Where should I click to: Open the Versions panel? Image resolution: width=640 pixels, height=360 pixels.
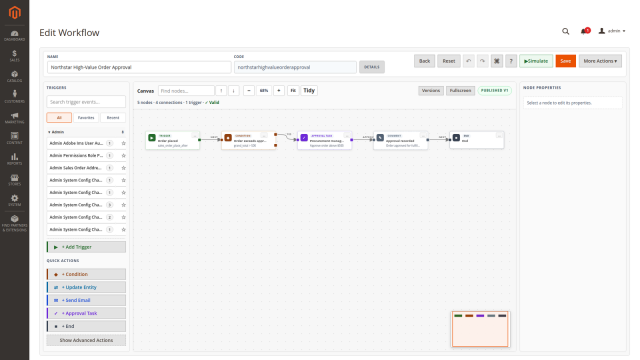click(431, 91)
